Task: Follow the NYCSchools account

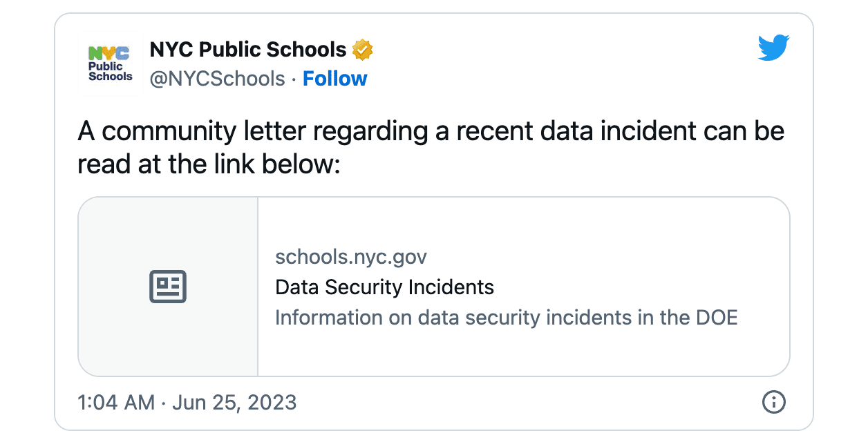Action: coord(335,79)
